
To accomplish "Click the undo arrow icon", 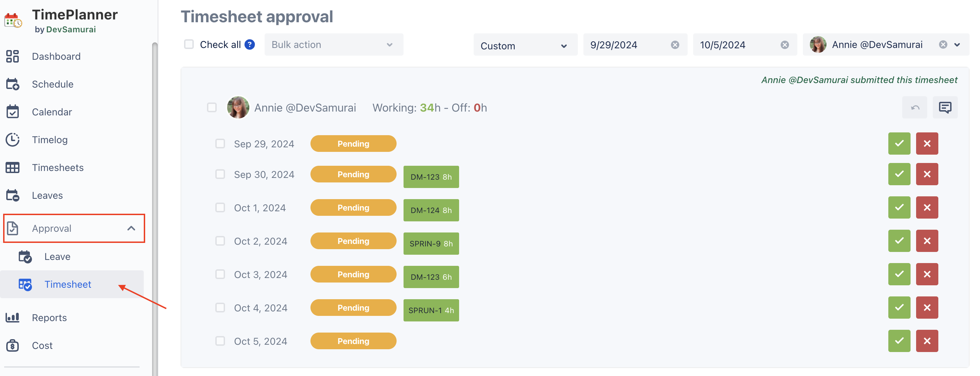I will pos(915,108).
